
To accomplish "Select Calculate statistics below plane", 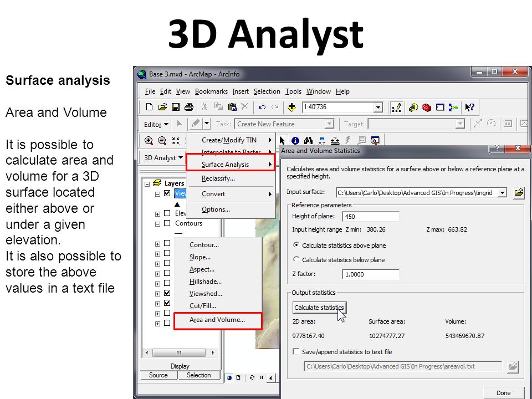I will point(296,259).
